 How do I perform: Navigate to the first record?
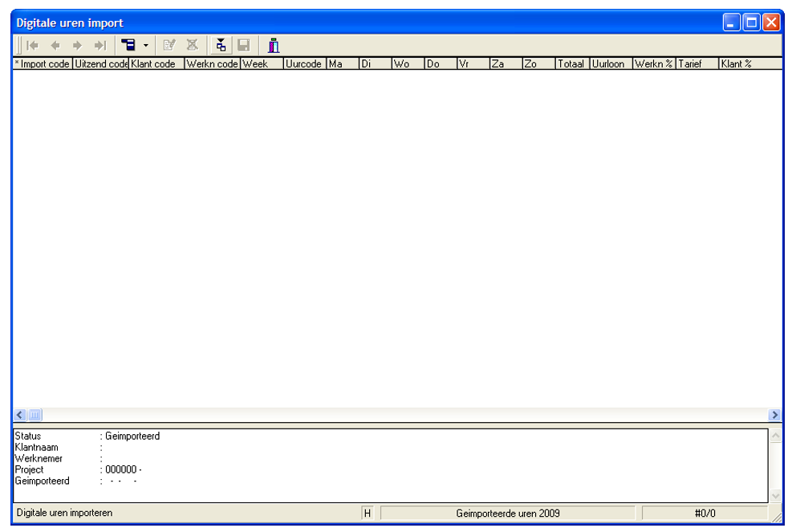pos(32,46)
